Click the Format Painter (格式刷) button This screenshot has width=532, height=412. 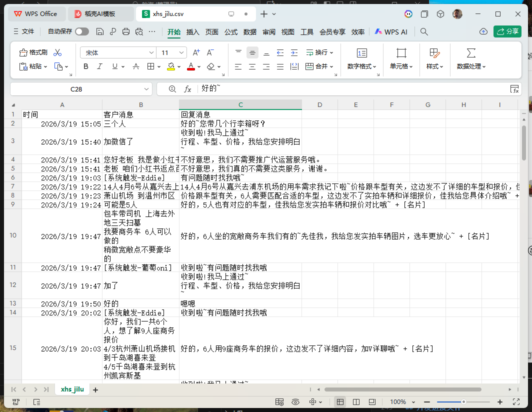pyautogui.click(x=33, y=52)
